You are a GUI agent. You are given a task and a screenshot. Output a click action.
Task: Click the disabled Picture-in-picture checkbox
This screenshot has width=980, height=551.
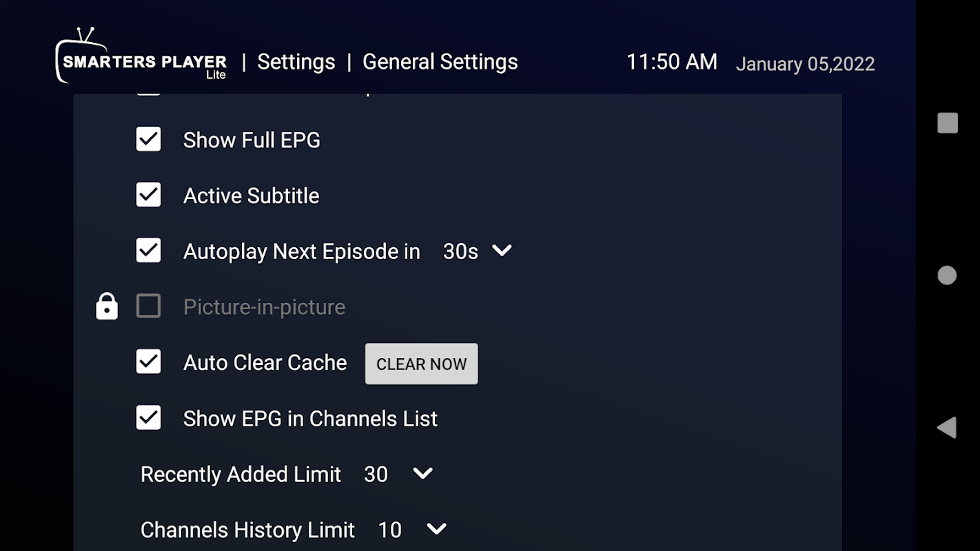(149, 306)
